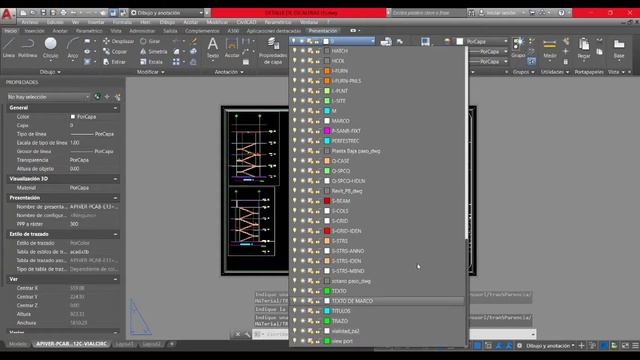Open the Salida ribbon tab

click(170, 31)
